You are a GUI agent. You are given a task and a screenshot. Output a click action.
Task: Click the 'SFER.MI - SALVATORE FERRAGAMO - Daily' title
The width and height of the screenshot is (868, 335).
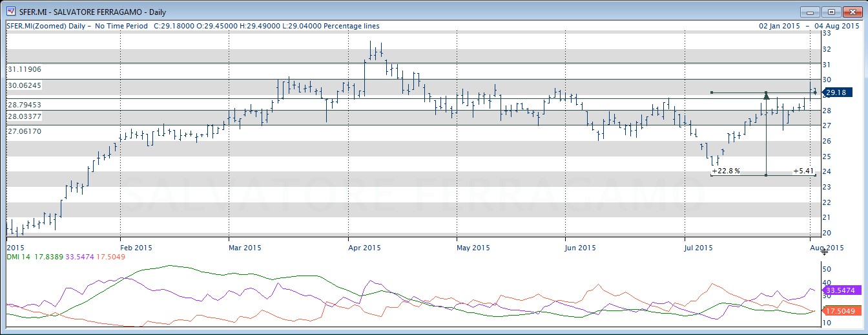click(x=92, y=11)
